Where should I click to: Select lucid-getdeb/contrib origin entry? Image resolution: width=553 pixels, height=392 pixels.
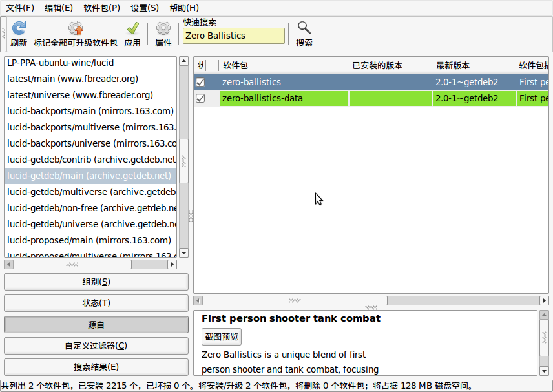tap(90, 160)
